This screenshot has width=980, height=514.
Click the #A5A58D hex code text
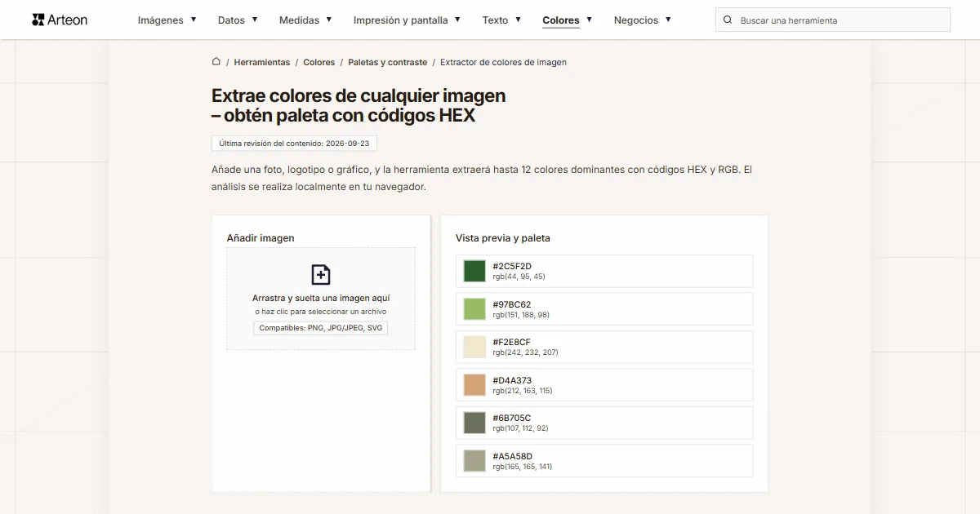pos(513,456)
